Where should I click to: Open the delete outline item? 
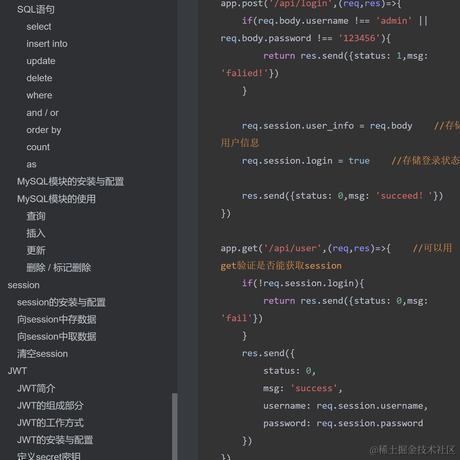coord(39,78)
